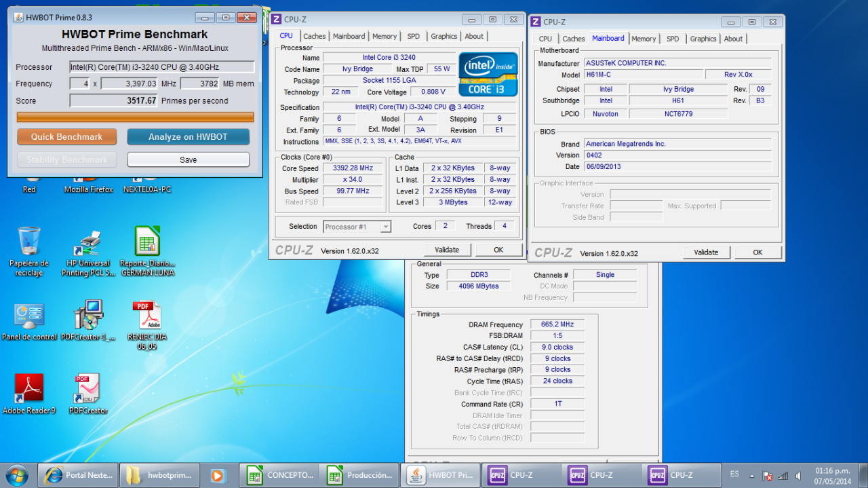Select the Mozilla Firefox desktop label
Screen dimensions: 868x488
88,189
